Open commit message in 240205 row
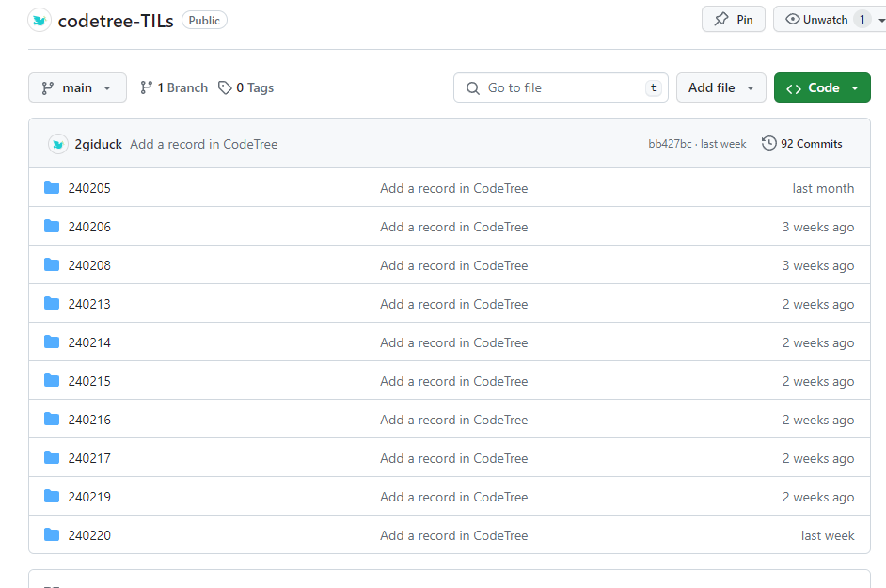Image resolution: width=886 pixels, height=588 pixels. 453,188
